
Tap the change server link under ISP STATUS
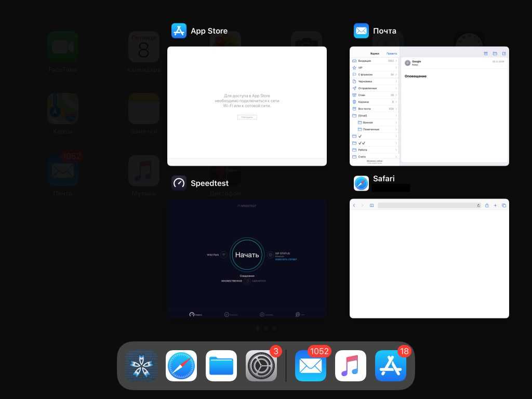(286, 259)
